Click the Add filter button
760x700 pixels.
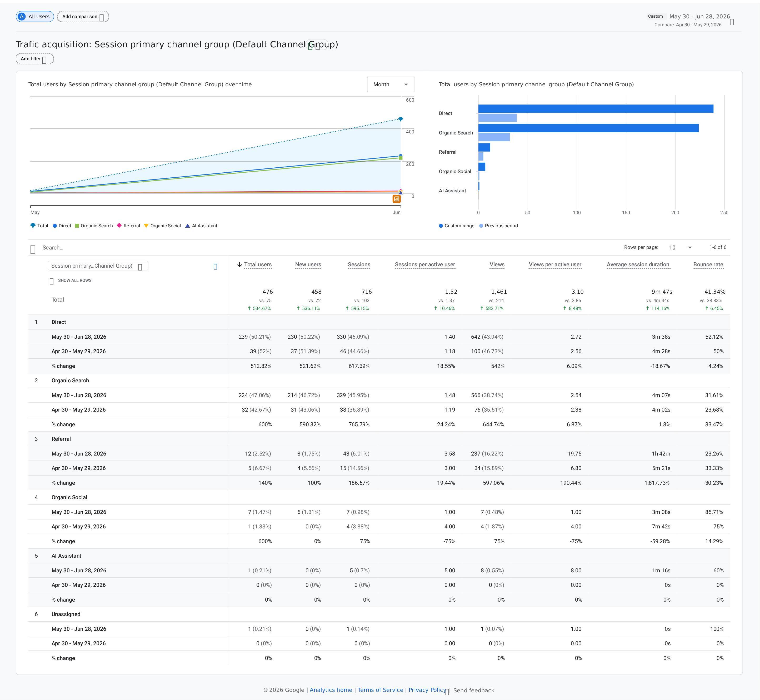34,59
